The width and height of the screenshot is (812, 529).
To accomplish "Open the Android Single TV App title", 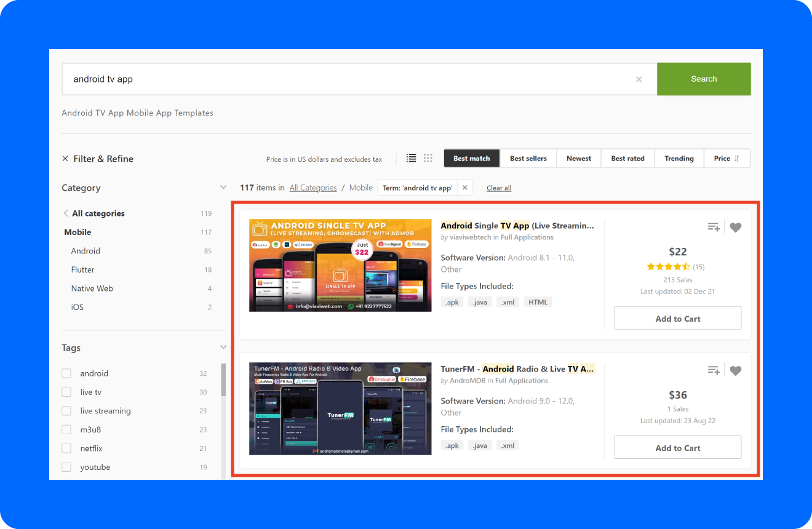I will pos(518,226).
